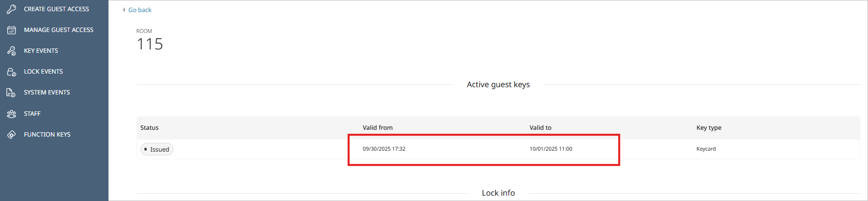Click the Staff people icon
The height and width of the screenshot is (201, 868).
click(x=12, y=114)
